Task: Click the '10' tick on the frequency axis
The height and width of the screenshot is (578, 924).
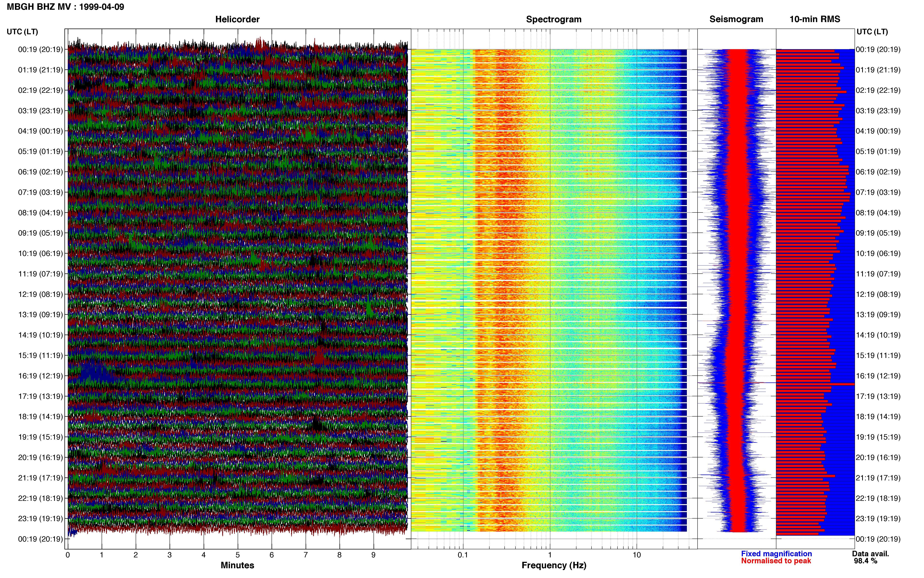Action: [637, 555]
